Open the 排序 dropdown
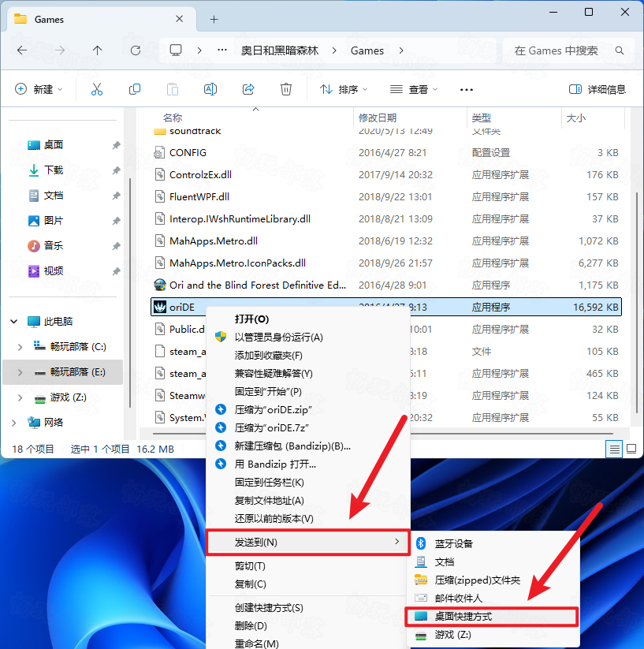Screen dimensions: 644x649 (x=344, y=89)
